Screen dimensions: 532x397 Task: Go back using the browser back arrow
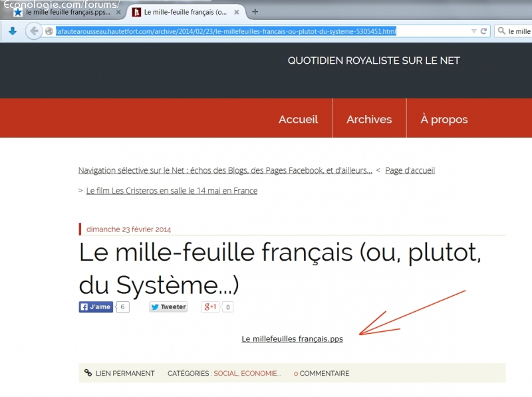[33, 31]
